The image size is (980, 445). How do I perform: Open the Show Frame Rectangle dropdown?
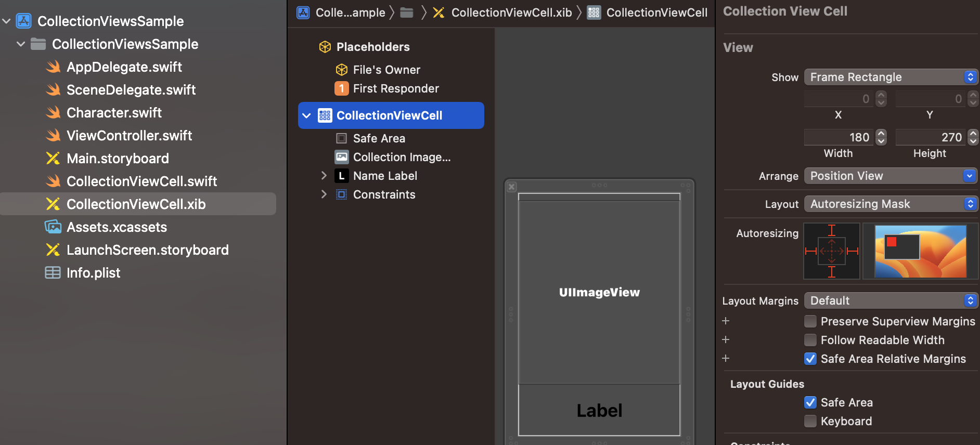pos(891,77)
